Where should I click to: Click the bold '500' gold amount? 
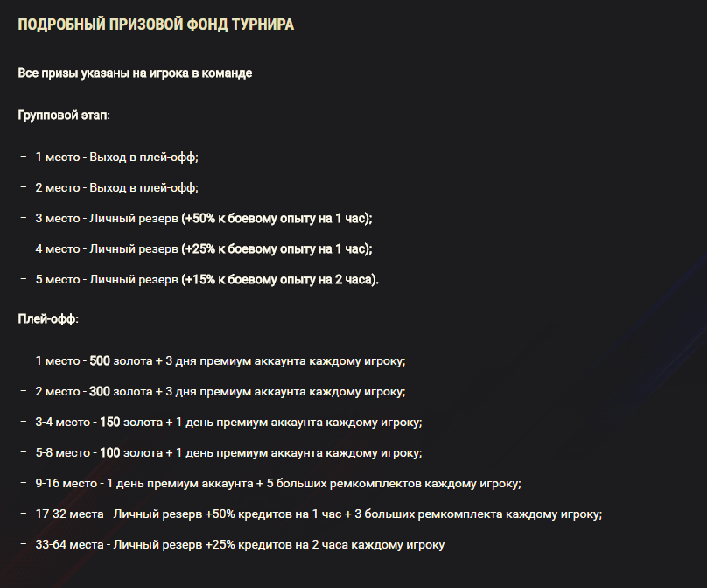click(x=100, y=360)
